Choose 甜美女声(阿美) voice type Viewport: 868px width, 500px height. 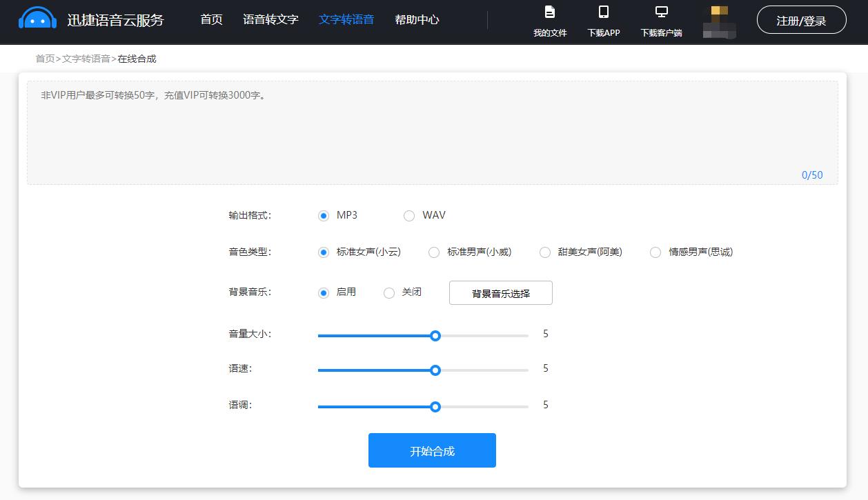(545, 252)
